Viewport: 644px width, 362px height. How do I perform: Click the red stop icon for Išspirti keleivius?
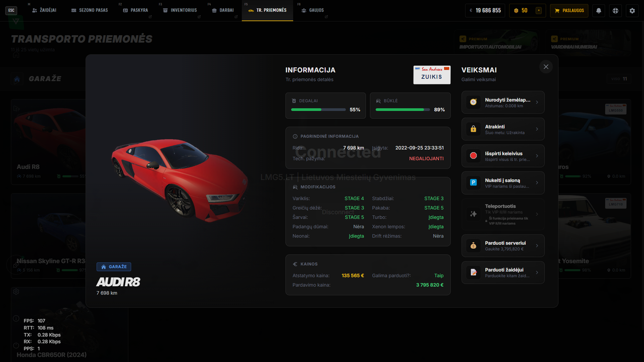[473, 156]
